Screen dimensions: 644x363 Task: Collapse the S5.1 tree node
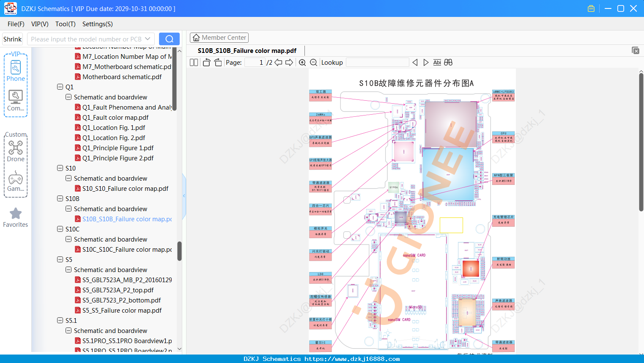coord(60,320)
